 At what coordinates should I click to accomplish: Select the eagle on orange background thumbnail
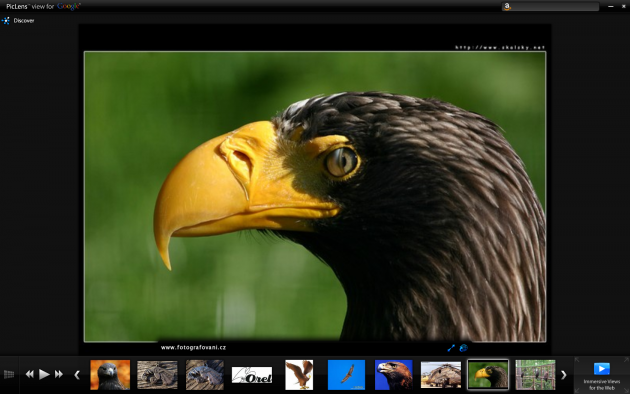[110, 375]
